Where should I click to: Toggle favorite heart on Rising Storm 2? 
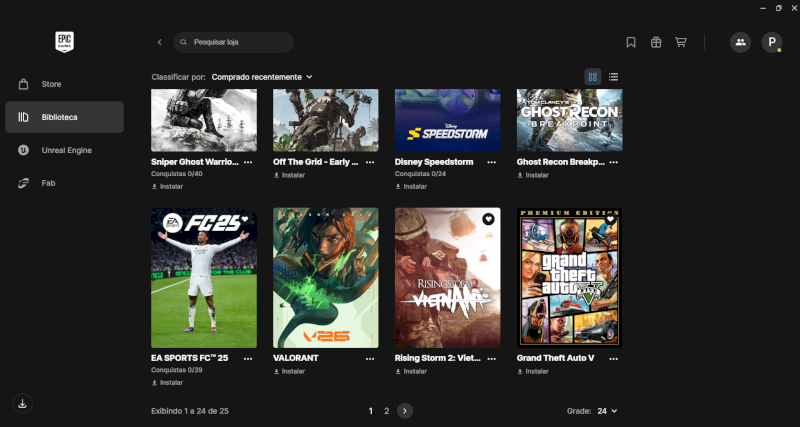click(x=488, y=219)
